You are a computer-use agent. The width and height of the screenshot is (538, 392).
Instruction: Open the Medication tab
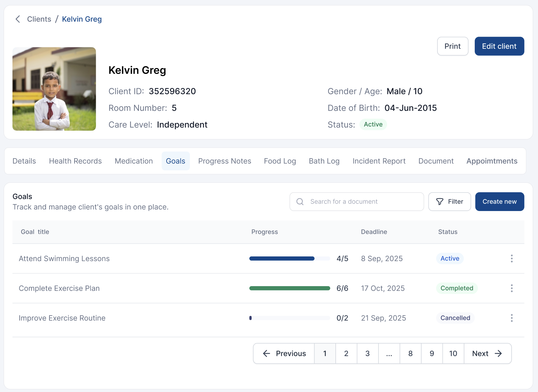coord(134,161)
